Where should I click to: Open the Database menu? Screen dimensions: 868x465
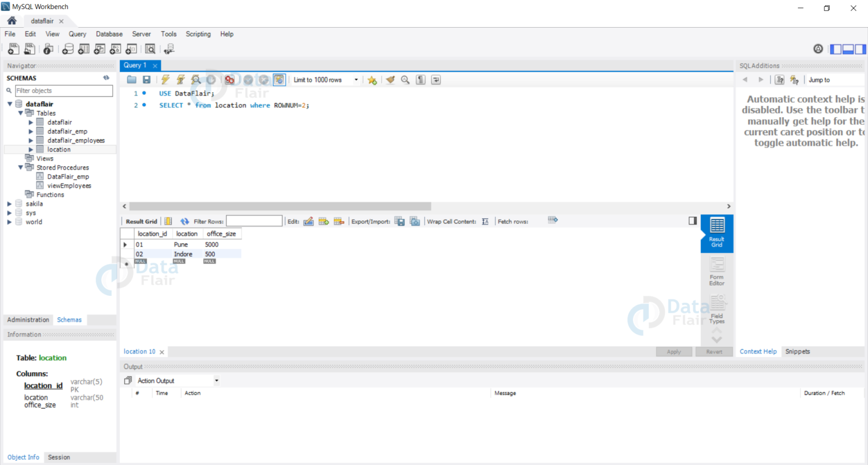click(109, 34)
